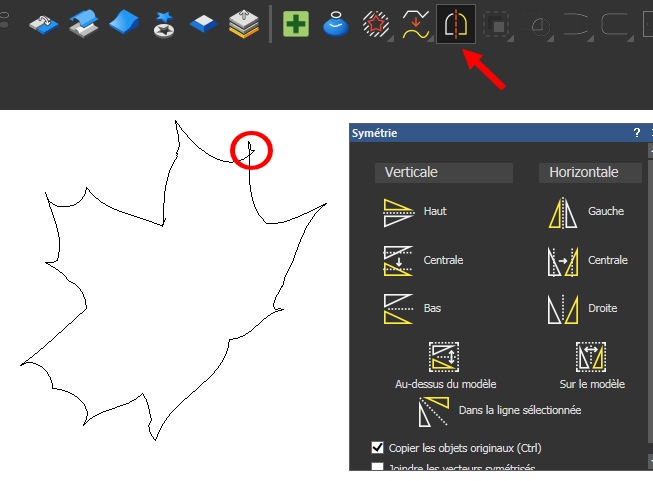The height and width of the screenshot is (481, 653).
Task: Choose the flat blue plane icon
Action: (x=204, y=24)
